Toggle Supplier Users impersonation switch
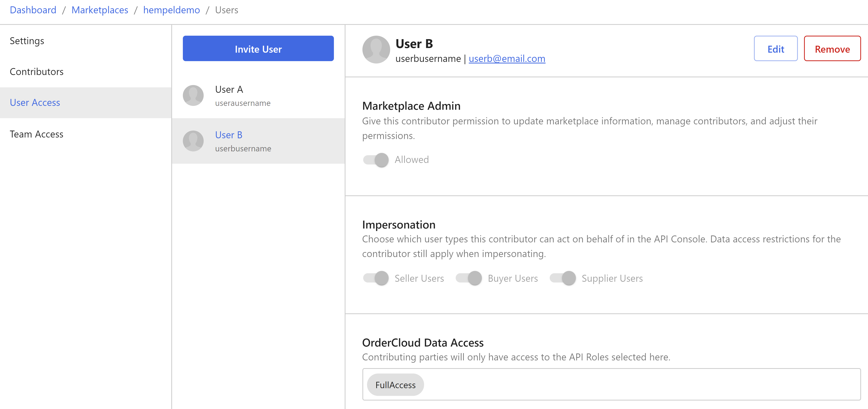868x409 pixels. coord(563,278)
